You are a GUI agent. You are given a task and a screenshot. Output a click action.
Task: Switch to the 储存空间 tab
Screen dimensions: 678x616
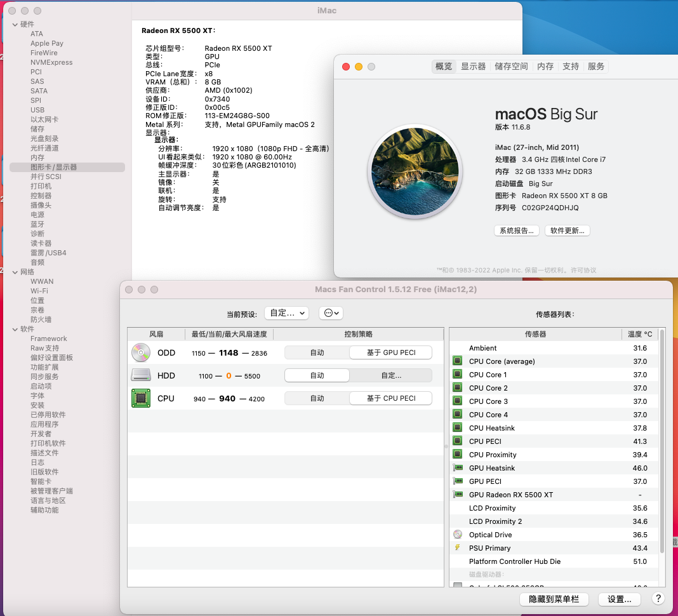pos(511,66)
